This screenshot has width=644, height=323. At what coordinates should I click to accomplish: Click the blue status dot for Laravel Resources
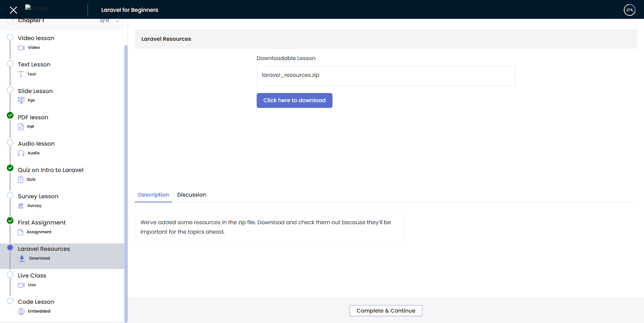click(x=10, y=248)
